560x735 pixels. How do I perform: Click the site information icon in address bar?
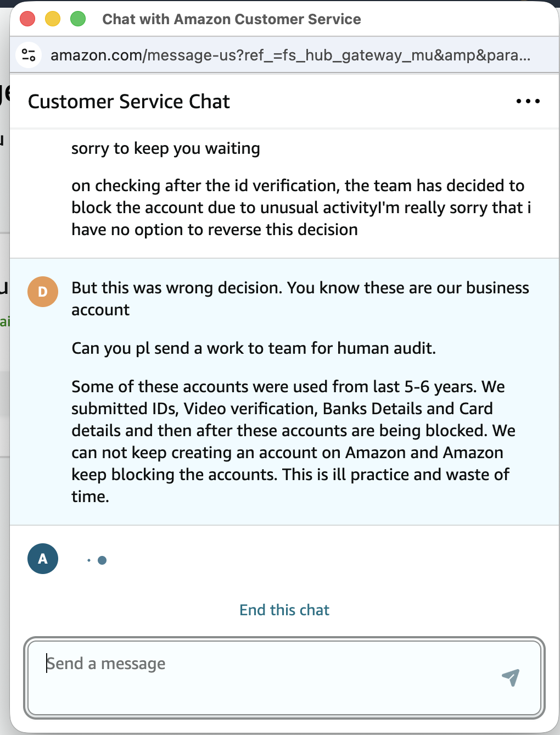(29, 55)
